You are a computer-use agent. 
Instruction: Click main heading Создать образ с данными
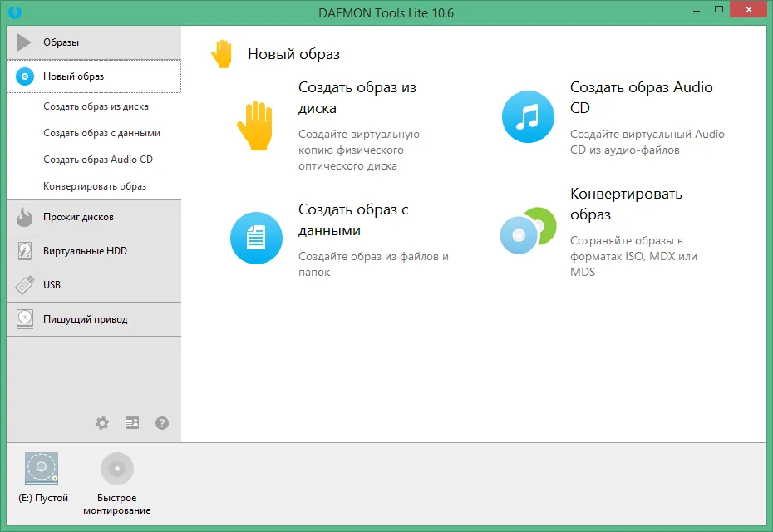coord(353,220)
